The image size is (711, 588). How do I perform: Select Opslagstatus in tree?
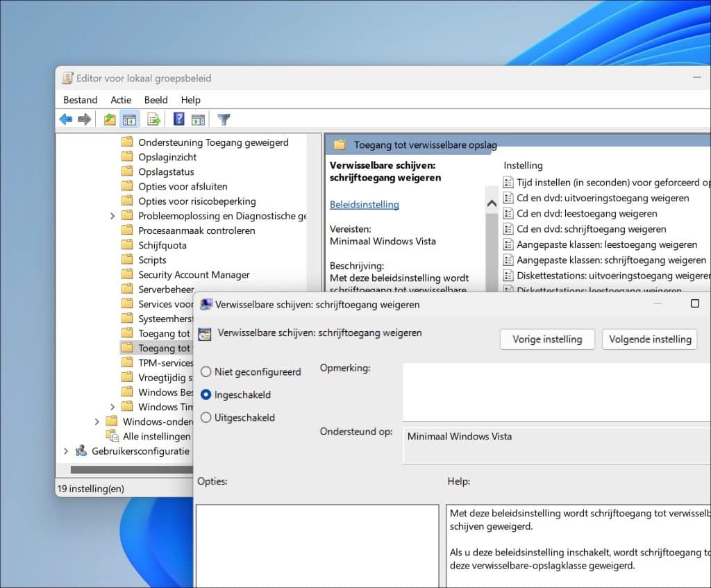point(166,172)
